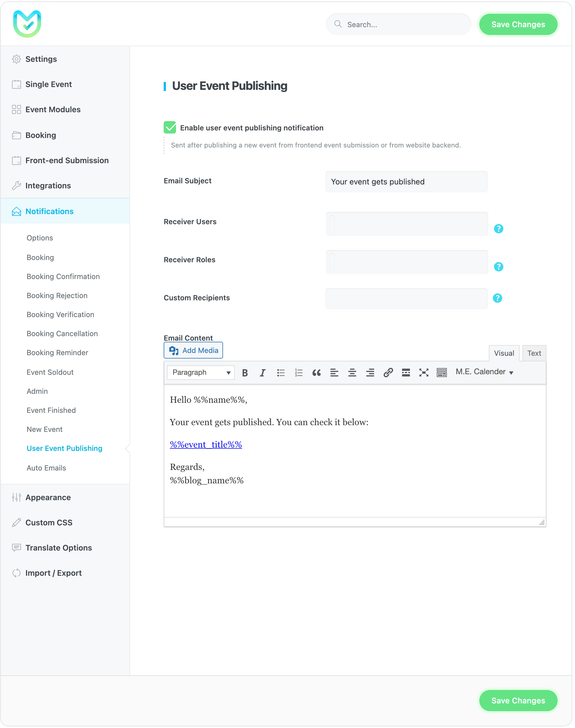
Task: Open Booking Confirmation notification submenu
Action: [x=63, y=277]
